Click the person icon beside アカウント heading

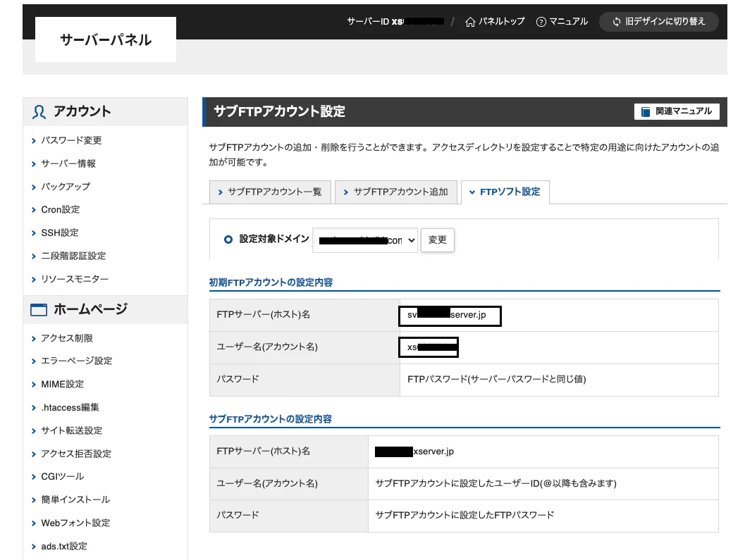[x=39, y=111]
